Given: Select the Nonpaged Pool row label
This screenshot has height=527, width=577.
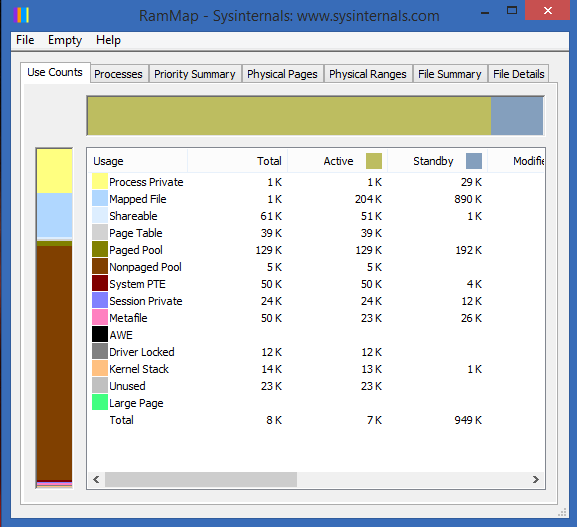Looking at the screenshot, I should [145, 267].
